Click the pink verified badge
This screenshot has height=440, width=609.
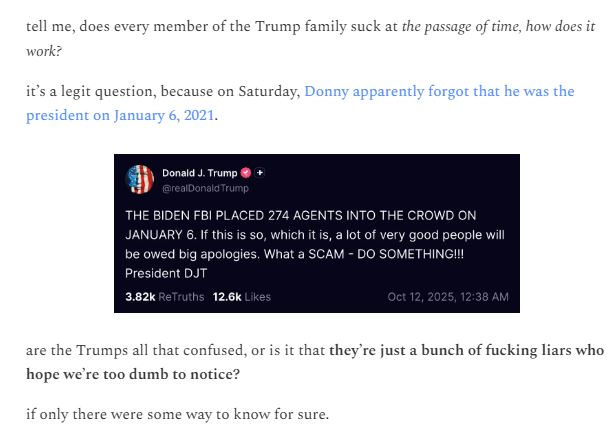(246, 173)
